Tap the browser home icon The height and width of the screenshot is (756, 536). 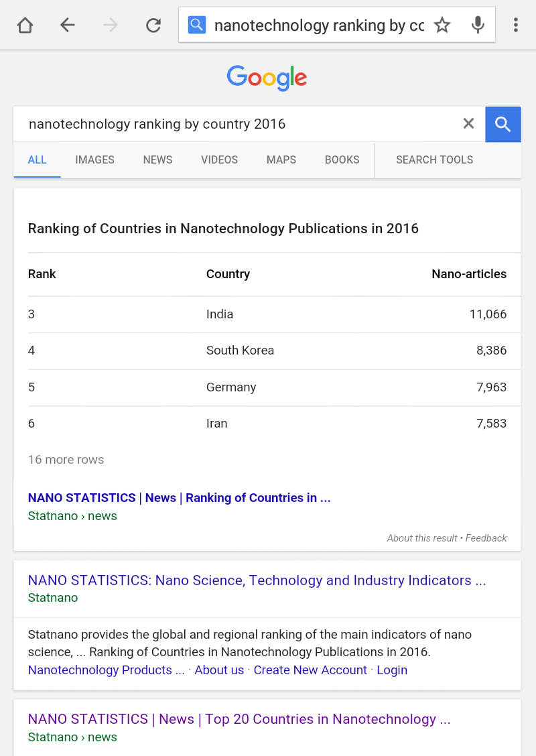pyautogui.click(x=25, y=25)
